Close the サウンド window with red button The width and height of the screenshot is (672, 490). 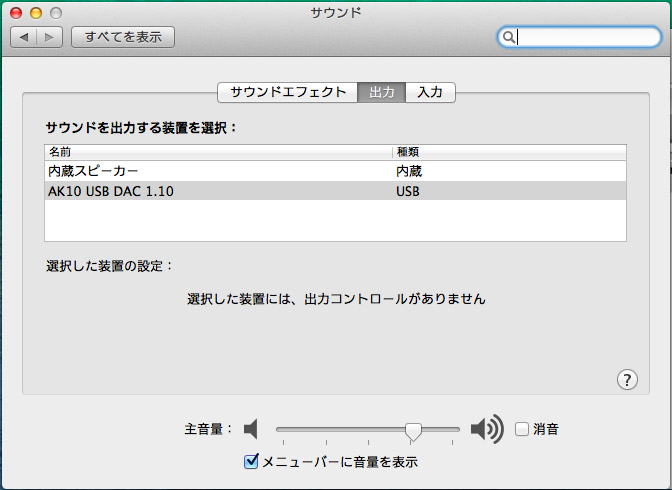point(16,13)
